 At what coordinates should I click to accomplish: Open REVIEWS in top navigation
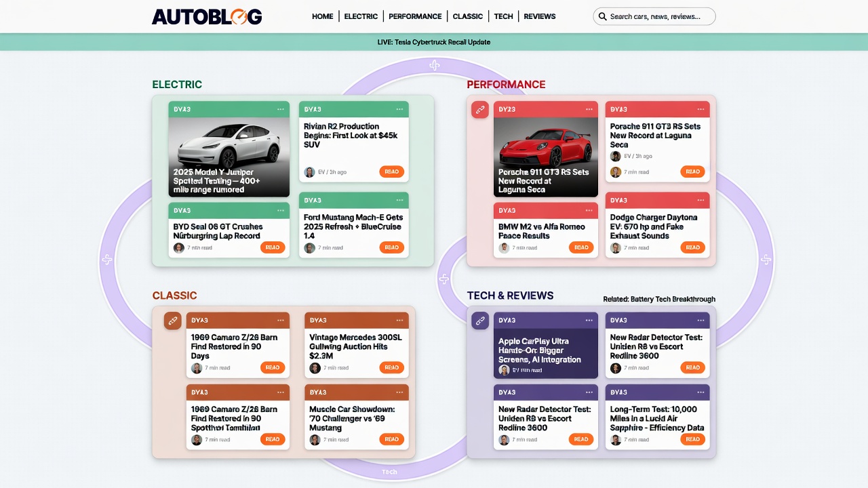tap(540, 16)
